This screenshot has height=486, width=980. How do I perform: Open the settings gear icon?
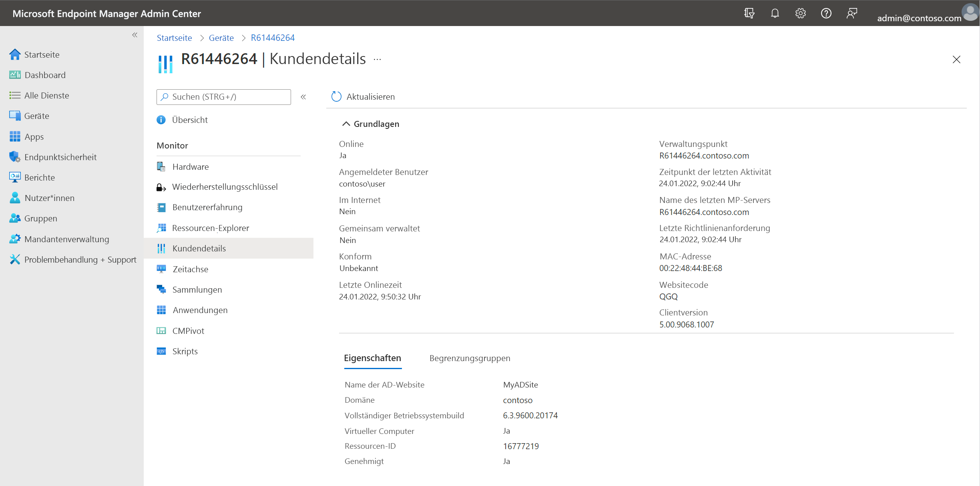pos(800,13)
